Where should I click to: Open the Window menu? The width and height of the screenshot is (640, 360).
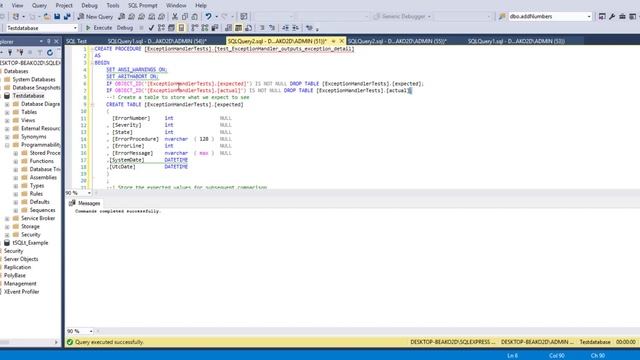tap(176, 5)
